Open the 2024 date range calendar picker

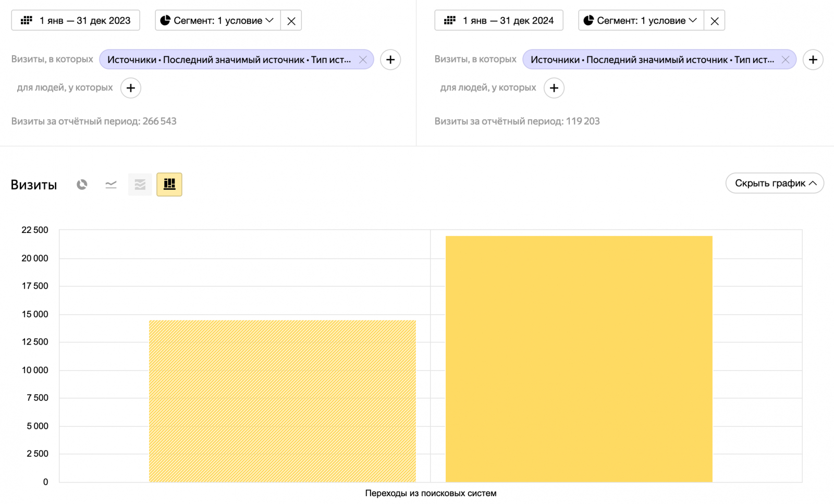point(499,21)
